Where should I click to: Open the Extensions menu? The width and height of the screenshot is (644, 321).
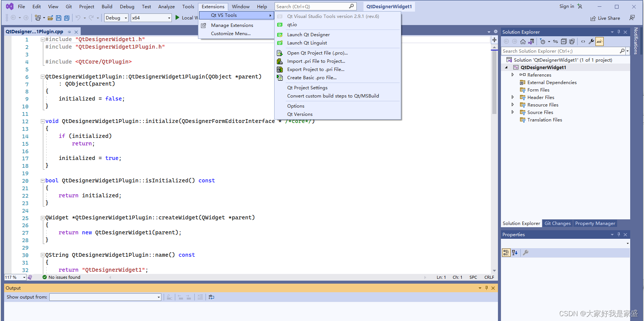pyautogui.click(x=213, y=6)
